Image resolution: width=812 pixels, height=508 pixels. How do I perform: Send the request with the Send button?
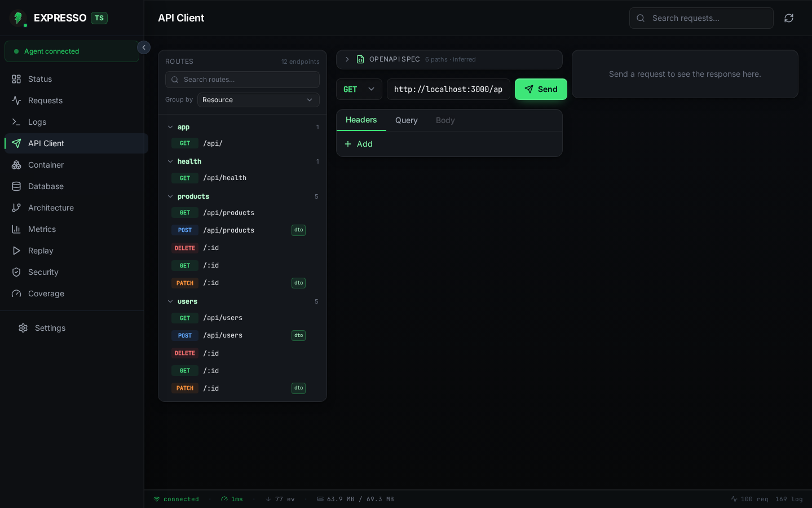point(541,89)
